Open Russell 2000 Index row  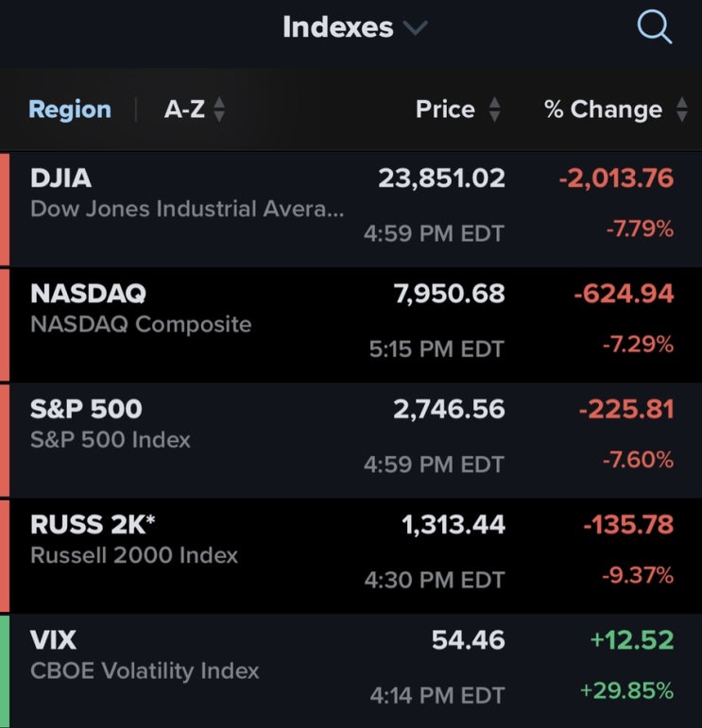coord(351,556)
